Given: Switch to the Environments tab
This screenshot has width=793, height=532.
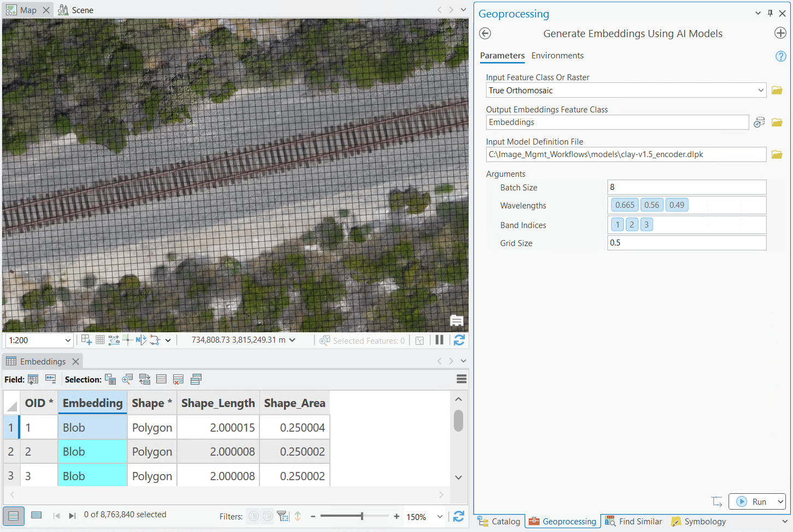Looking at the screenshot, I should (557, 56).
